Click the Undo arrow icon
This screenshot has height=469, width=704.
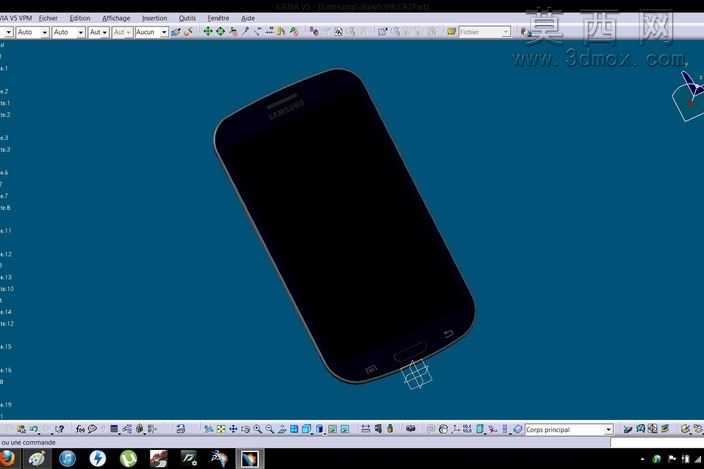pos(34,429)
